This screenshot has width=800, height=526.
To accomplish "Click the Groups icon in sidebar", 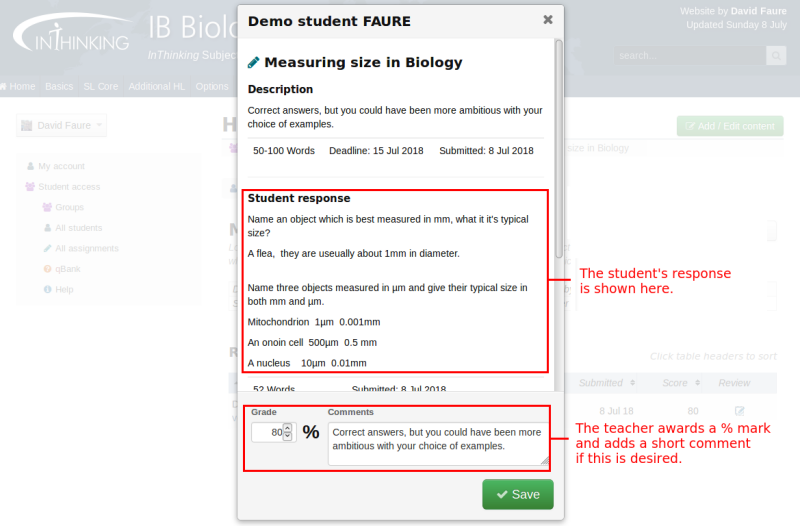I will click(47, 207).
